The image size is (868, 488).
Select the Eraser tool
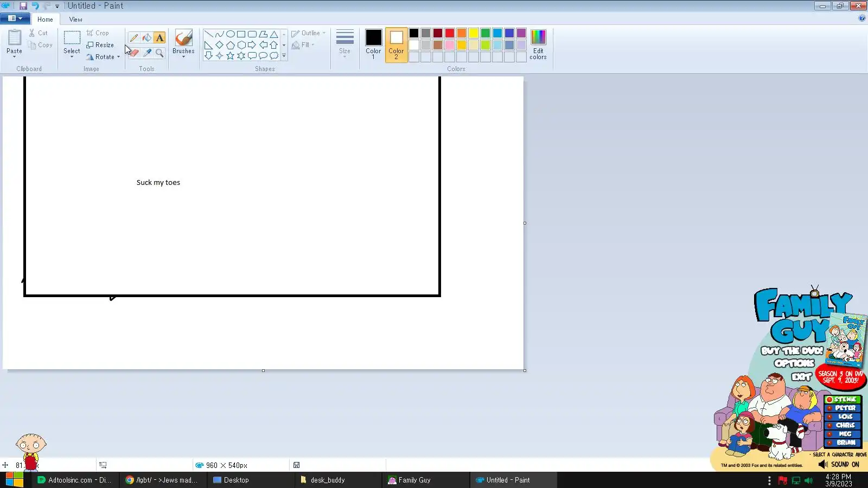[133, 53]
